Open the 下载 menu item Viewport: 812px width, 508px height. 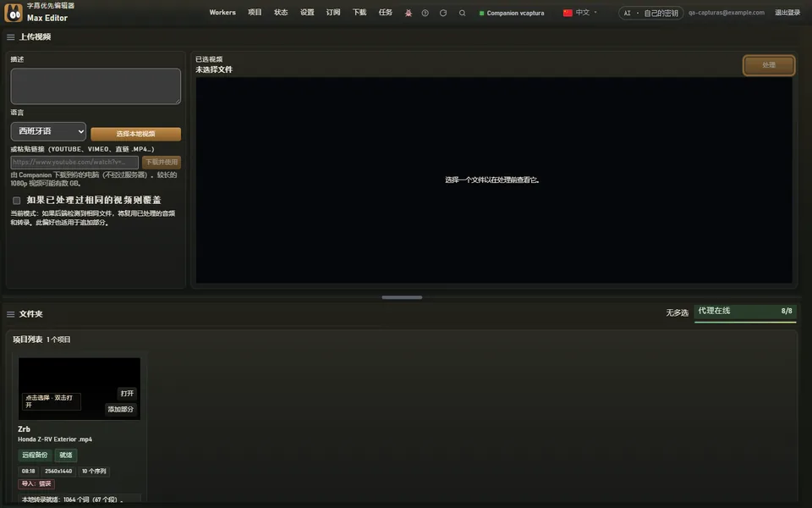[x=359, y=13]
